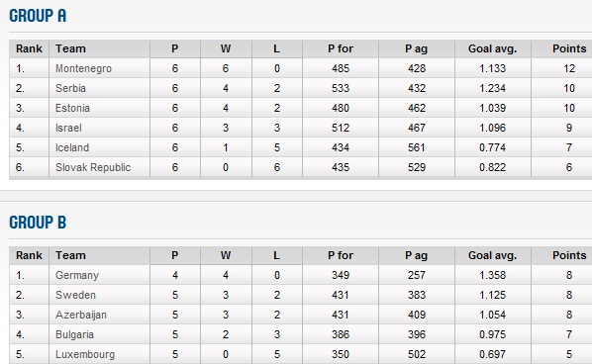Select Estonia in Group A
Viewport: 592px width, 364px height.
pos(72,108)
